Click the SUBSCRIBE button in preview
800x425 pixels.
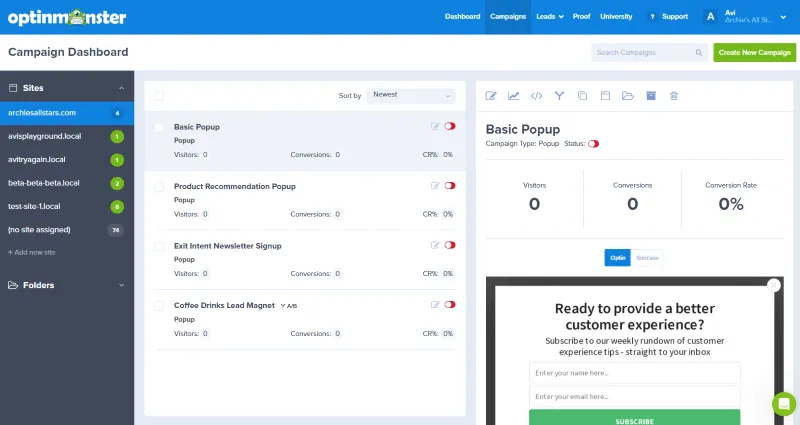click(x=635, y=417)
